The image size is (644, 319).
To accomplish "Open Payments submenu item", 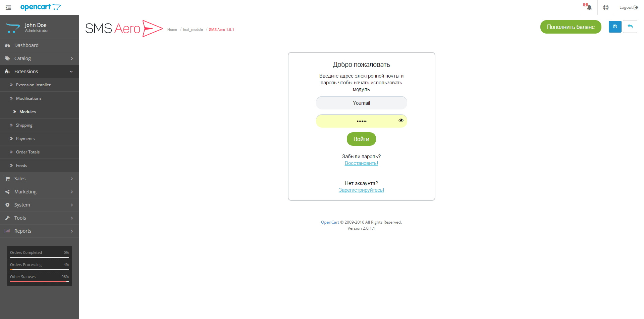I will pos(39,139).
